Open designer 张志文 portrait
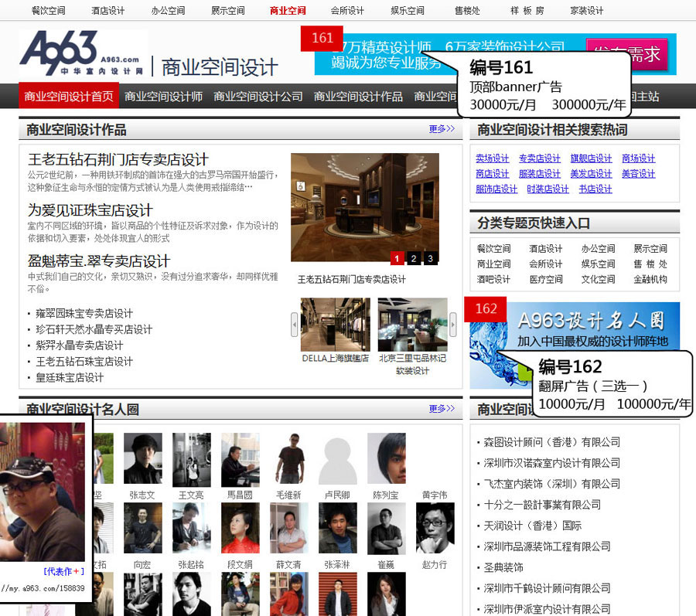 [x=142, y=458]
